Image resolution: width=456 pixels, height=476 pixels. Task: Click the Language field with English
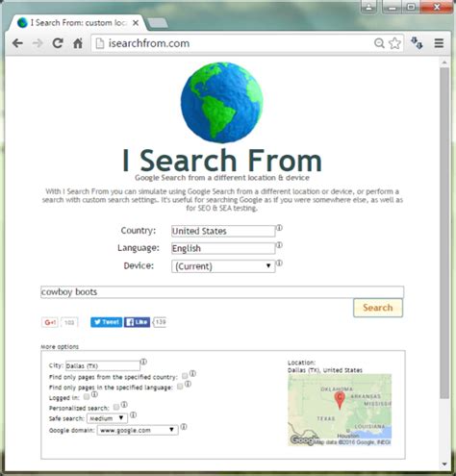[223, 248]
